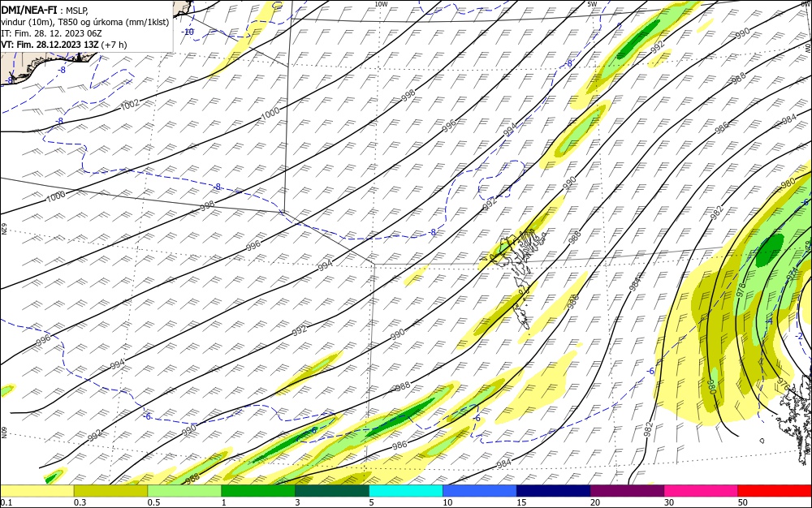Click the legend value label "0.3"

[x=80, y=502]
